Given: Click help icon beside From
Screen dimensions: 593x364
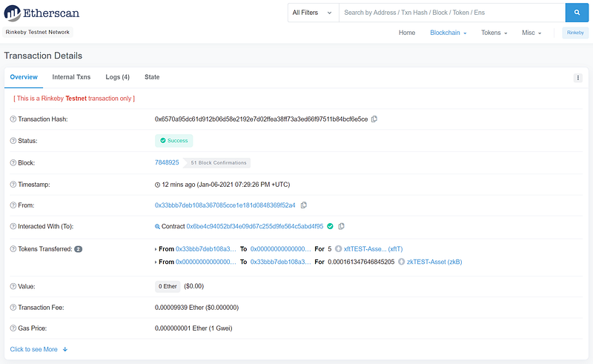Looking at the screenshot, I should point(13,205).
